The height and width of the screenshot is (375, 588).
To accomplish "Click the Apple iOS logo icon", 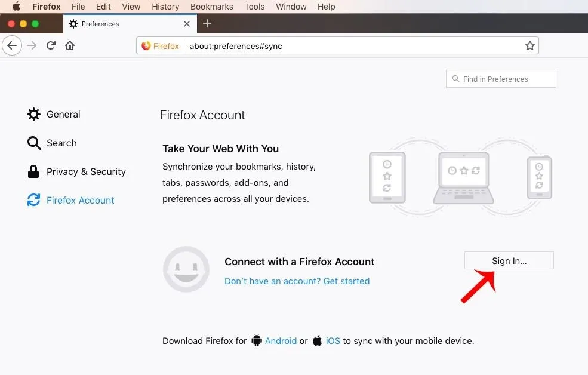I will tap(317, 340).
